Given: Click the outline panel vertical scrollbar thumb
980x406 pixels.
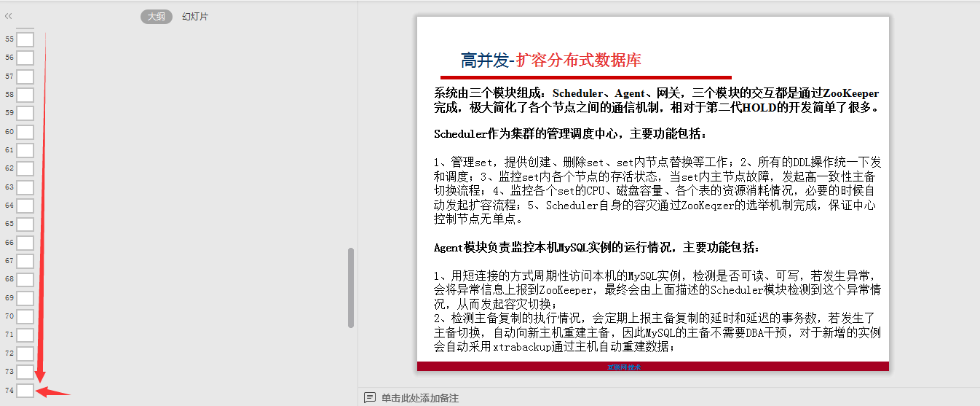Looking at the screenshot, I should [x=351, y=288].
